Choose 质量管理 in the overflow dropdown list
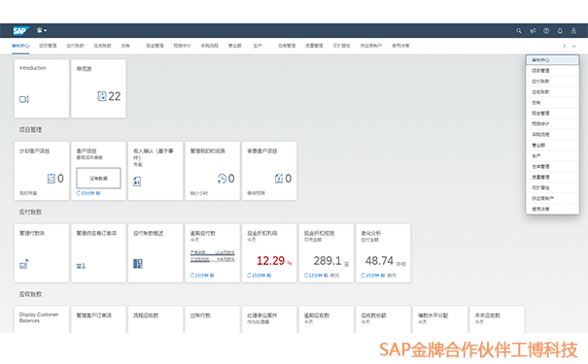Image resolution: width=588 pixels, height=364 pixels. pos(552,177)
